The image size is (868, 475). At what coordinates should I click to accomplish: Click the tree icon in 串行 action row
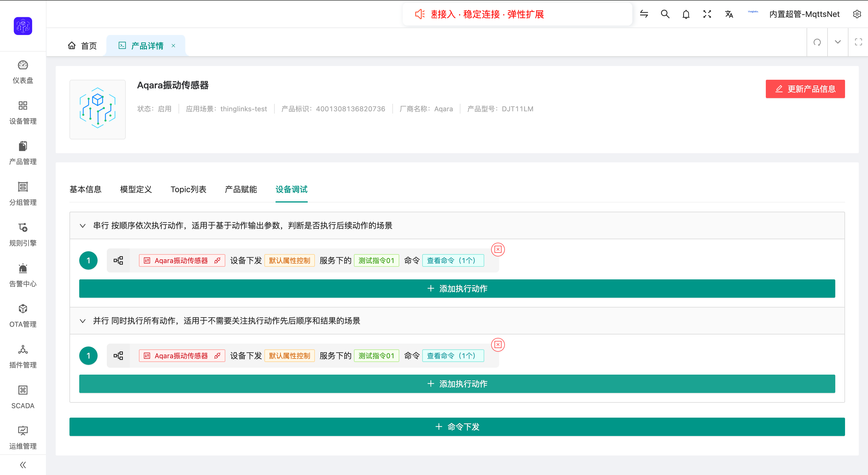point(118,260)
